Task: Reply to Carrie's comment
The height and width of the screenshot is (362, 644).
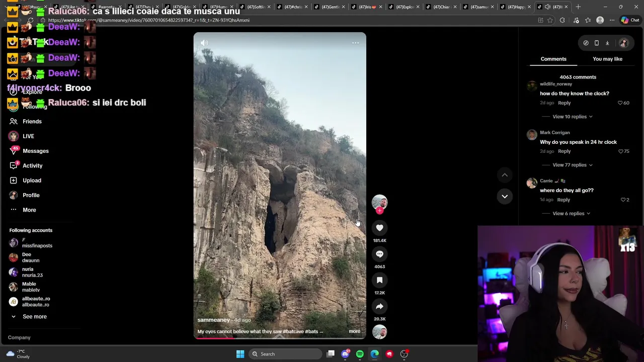Action: click(x=563, y=200)
